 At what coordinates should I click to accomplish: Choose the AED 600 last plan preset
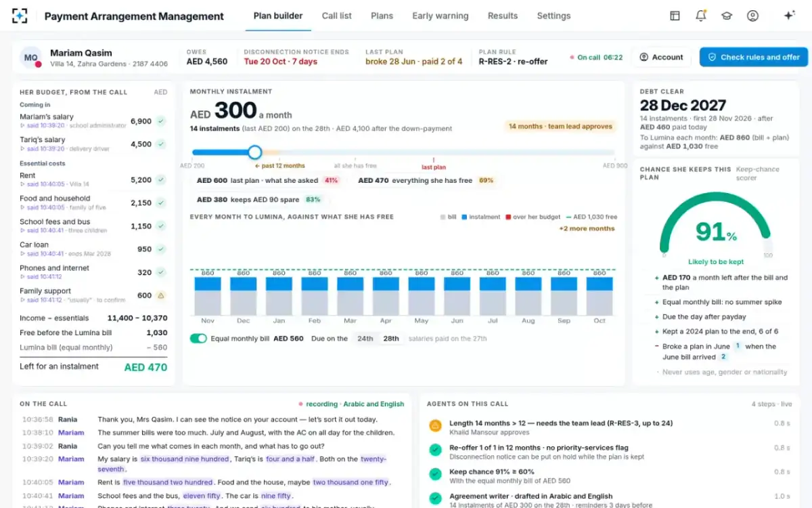tap(268, 181)
